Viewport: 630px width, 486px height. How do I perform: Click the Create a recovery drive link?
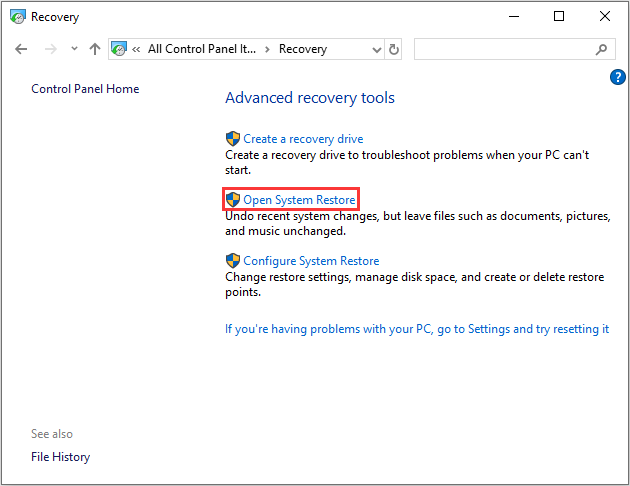[x=303, y=139]
